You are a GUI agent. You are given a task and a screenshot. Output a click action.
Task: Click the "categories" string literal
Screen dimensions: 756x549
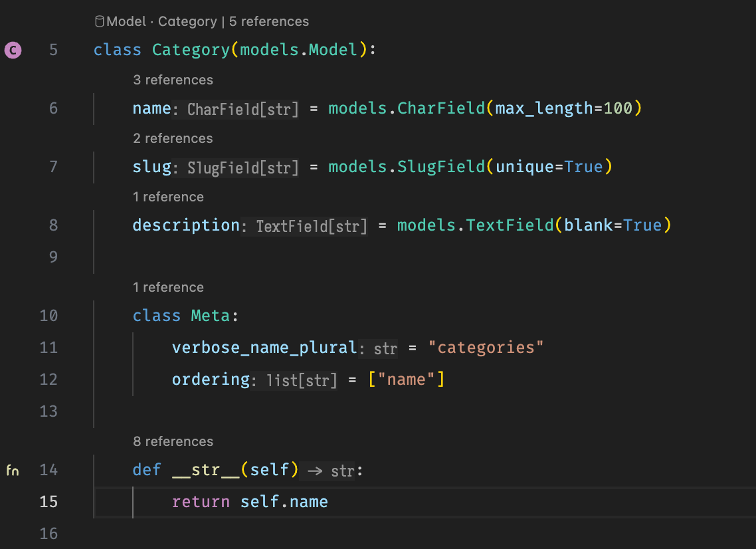pos(486,348)
